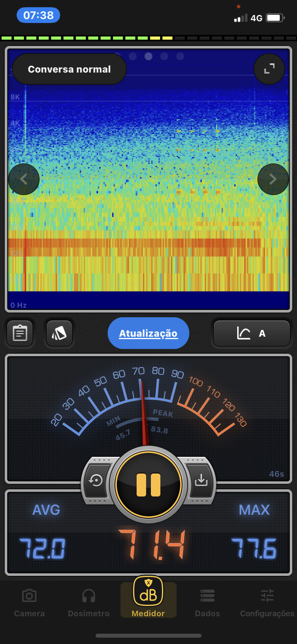
Task: Tap the 07:38 time indicator
Action: (x=38, y=15)
